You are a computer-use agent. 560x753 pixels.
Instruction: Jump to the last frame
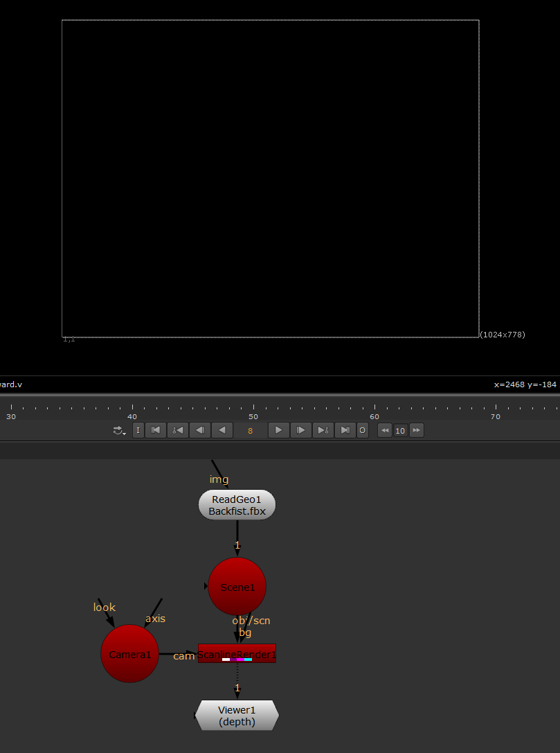pos(345,430)
